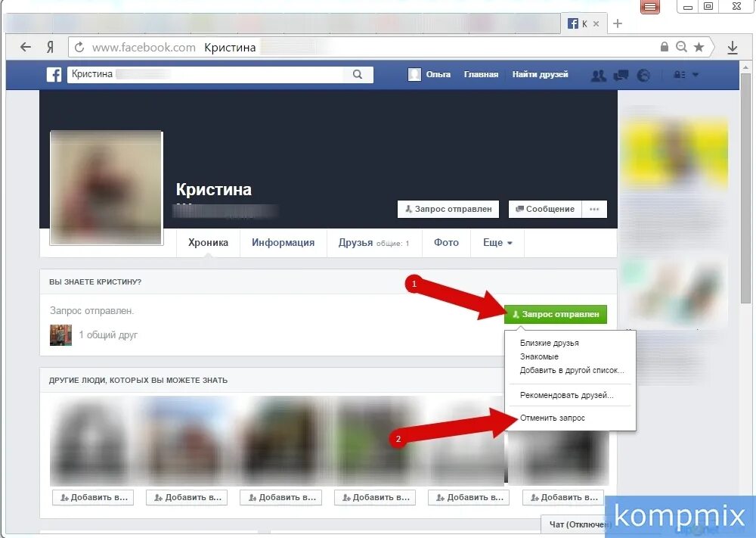Viewport: 756px width, 538px height.
Task: Click first Добавить в... button under suggestions
Action: (x=93, y=497)
